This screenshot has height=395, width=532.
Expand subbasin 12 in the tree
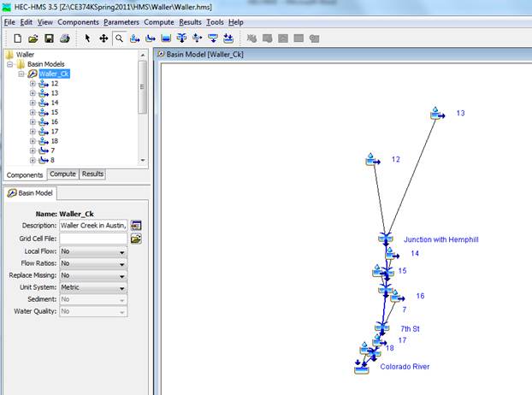[x=33, y=84]
